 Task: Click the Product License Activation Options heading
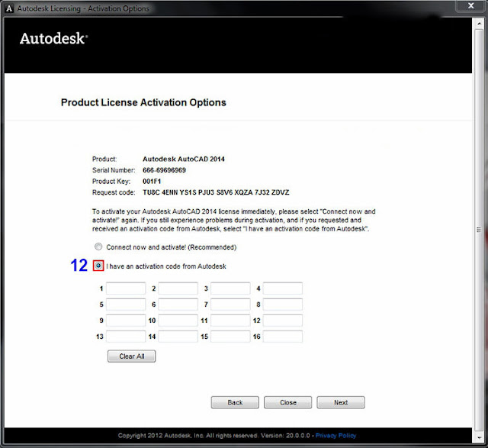click(143, 102)
